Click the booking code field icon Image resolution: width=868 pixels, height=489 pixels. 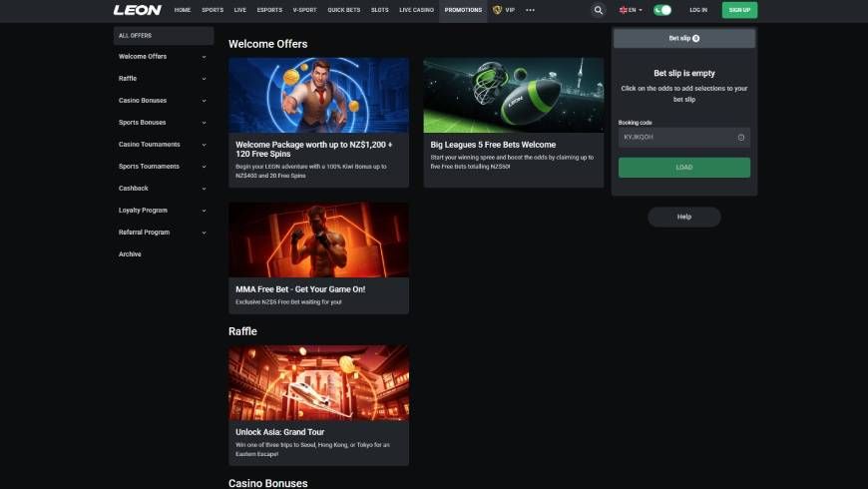coord(740,138)
